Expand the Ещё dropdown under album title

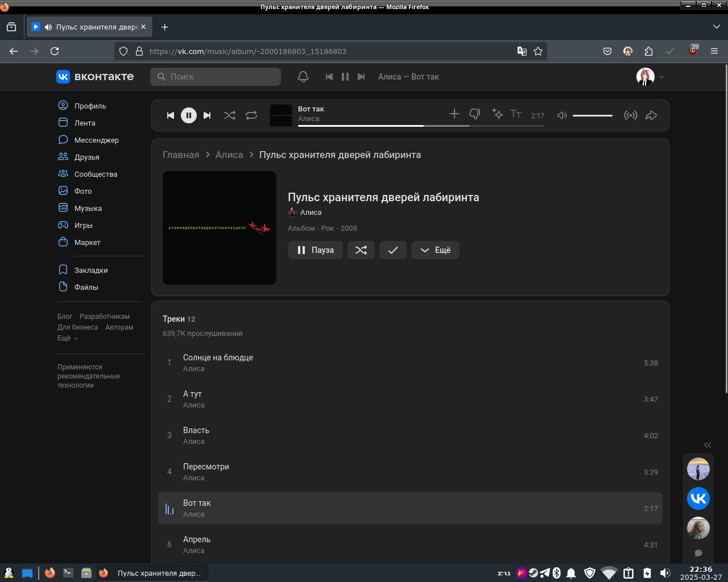click(x=435, y=250)
